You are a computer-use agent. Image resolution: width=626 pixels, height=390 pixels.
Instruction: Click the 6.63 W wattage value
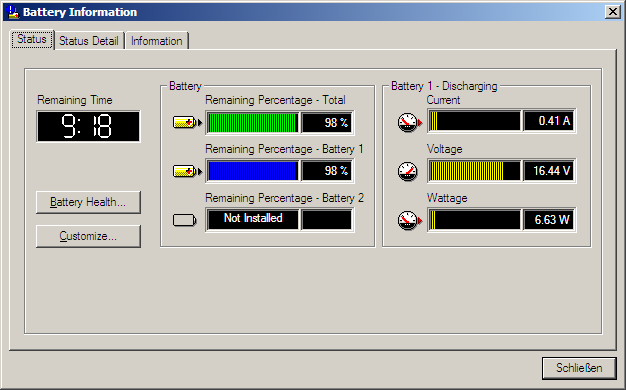[549, 220]
